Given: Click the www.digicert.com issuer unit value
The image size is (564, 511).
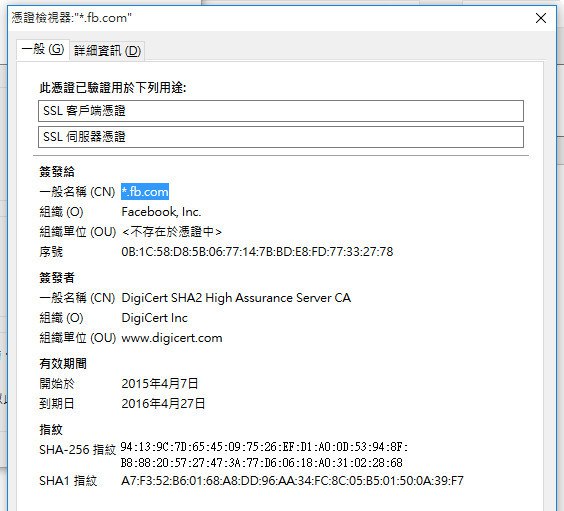Looking at the screenshot, I should (172, 338).
